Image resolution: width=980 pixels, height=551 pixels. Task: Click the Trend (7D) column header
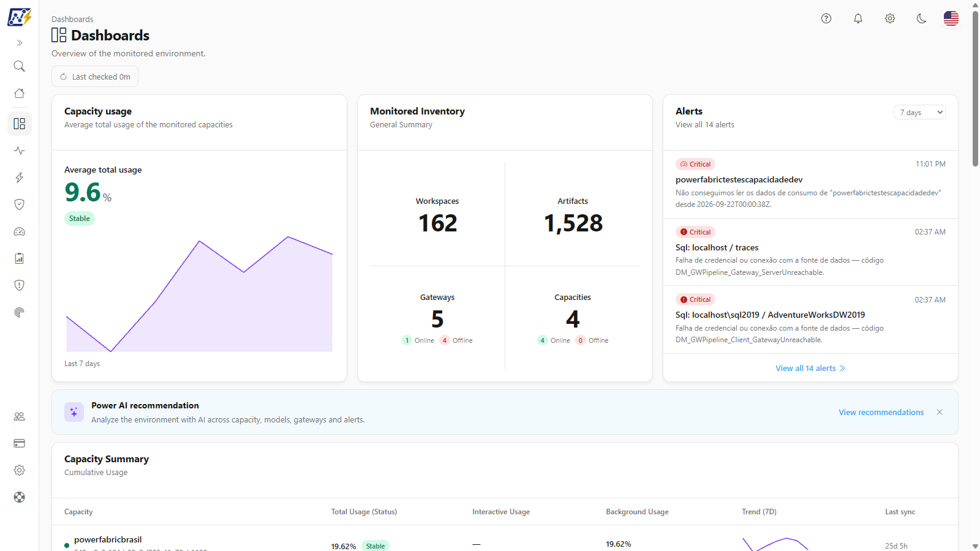[759, 512]
